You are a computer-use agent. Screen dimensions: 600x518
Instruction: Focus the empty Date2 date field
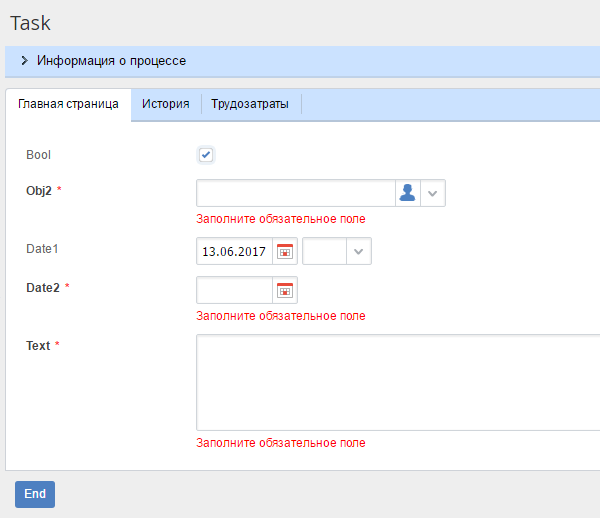(x=234, y=290)
